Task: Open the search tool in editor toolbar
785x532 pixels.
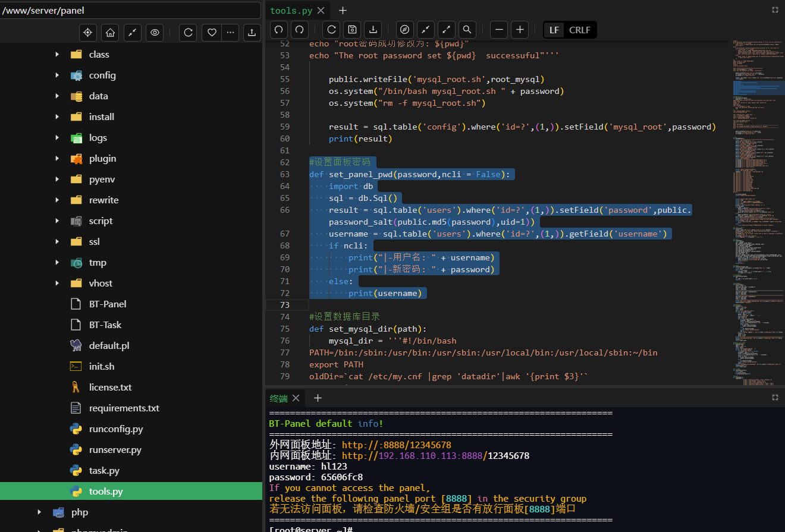Action: 467,30
